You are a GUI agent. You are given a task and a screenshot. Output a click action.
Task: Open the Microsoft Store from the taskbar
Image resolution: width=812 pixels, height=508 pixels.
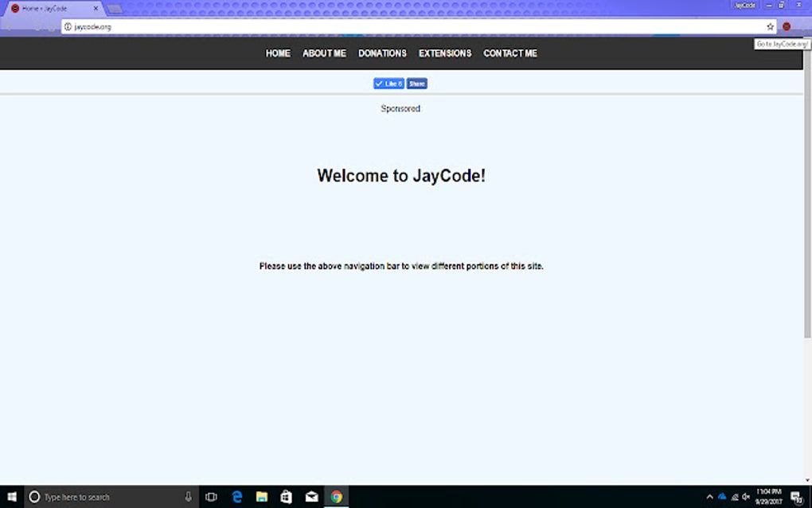coord(286,496)
